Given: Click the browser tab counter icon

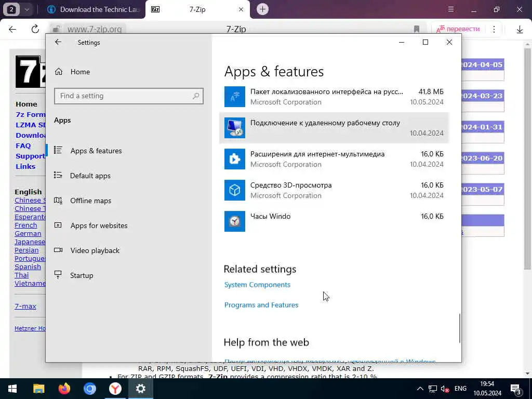Looking at the screenshot, I should tap(11, 9).
